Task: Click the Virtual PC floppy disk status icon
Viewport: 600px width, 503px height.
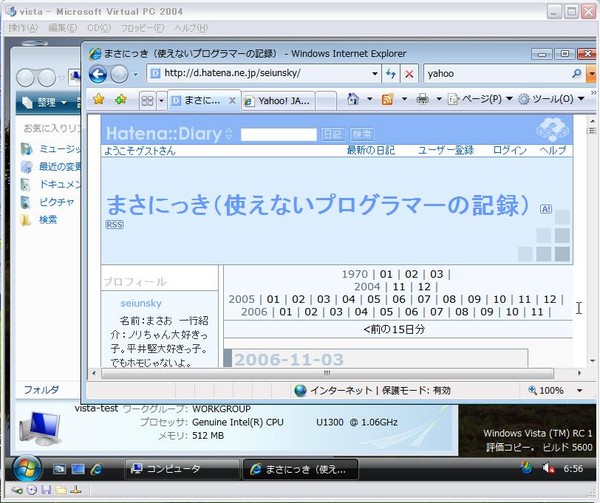Action: coord(46,490)
